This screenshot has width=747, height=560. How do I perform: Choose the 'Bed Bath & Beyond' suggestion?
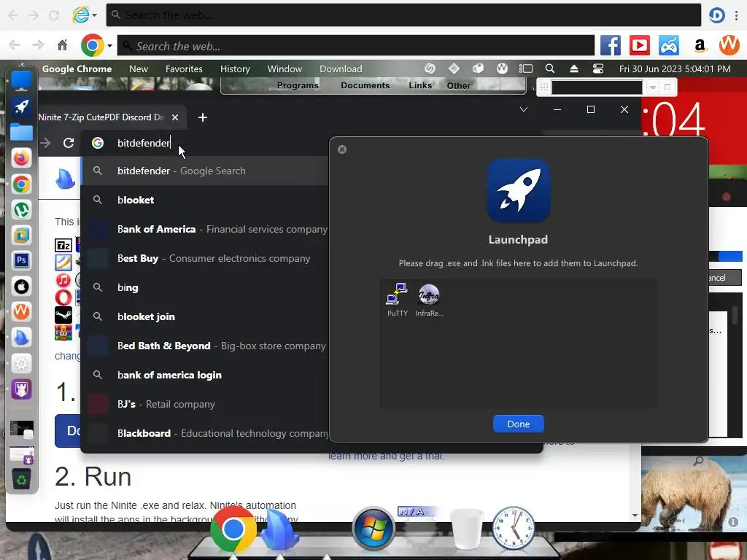(x=205, y=346)
